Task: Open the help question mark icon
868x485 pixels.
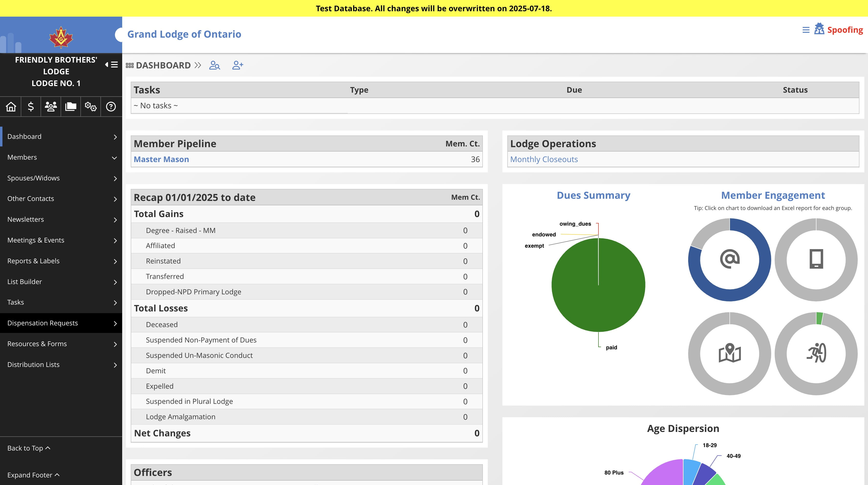Action: 110,107
